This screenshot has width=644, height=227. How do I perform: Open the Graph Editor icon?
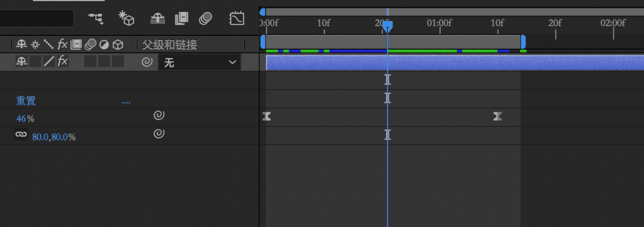click(x=237, y=18)
